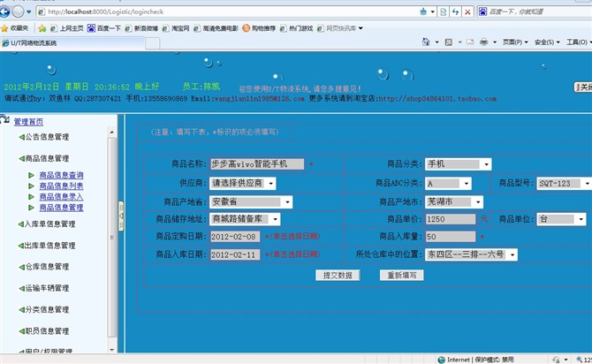This screenshot has width=592, height=364.
Task: Open the 百度一下 favorites bar link
Action: pyautogui.click(x=104, y=28)
